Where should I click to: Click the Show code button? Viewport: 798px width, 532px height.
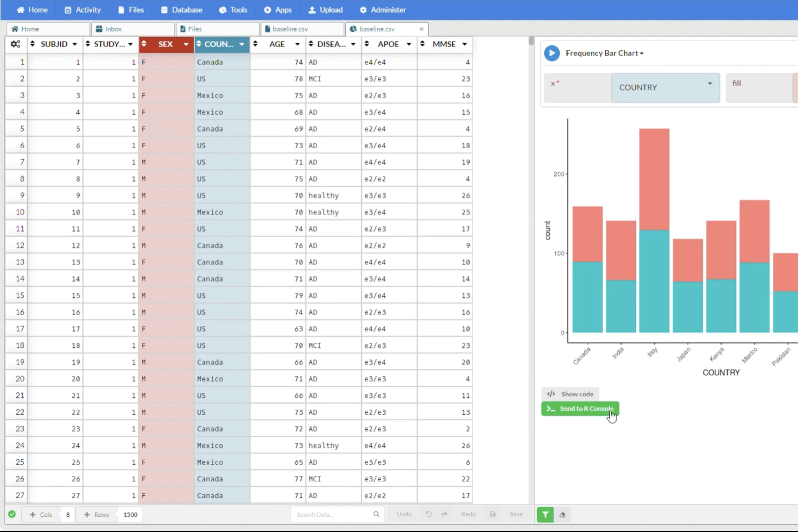(570, 394)
